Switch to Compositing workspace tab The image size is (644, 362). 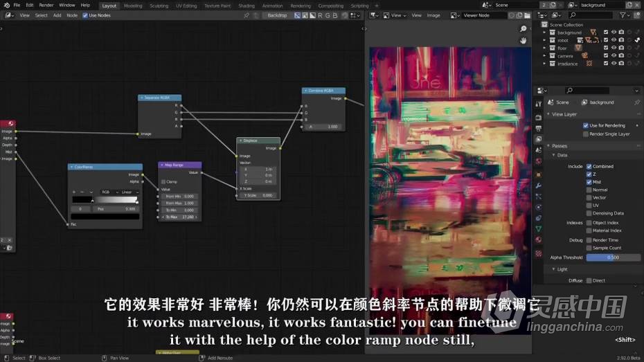pos(330,6)
